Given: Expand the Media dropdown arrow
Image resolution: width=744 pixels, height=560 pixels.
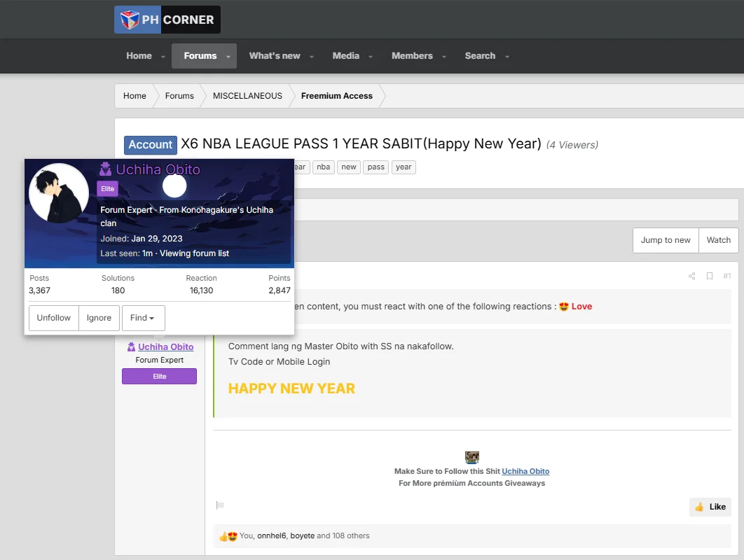Looking at the screenshot, I should (371, 57).
